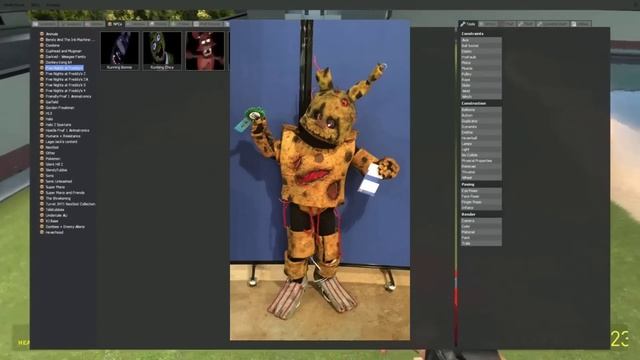Click the Donkey Kong 64 category icon
This screenshot has width=640, height=360.
click(x=42, y=62)
